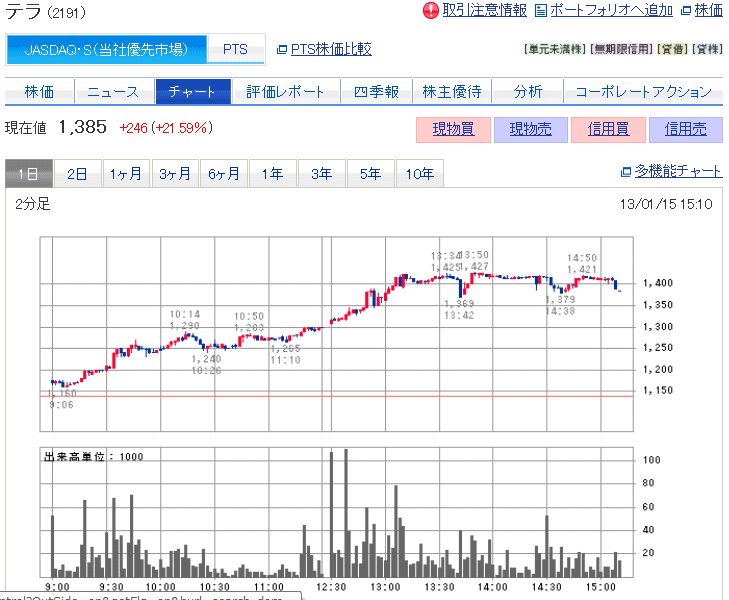Go to the 株価 tab
Screen dimensions: 729x600
pyautogui.click(x=40, y=92)
